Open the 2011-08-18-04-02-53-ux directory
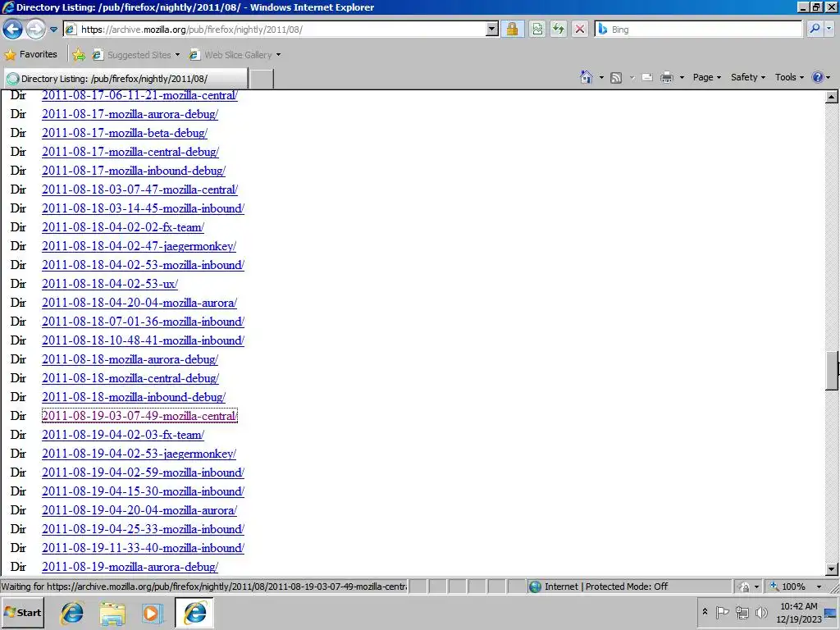 (110, 284)
